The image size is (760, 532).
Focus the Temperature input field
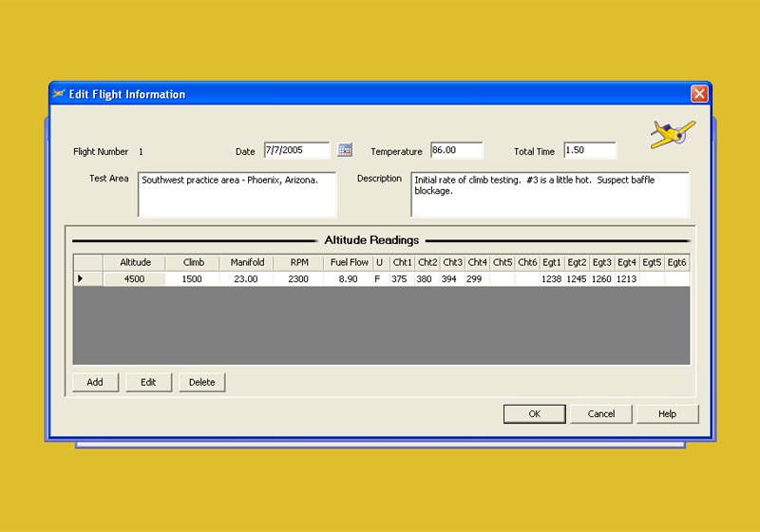point(456,150)
